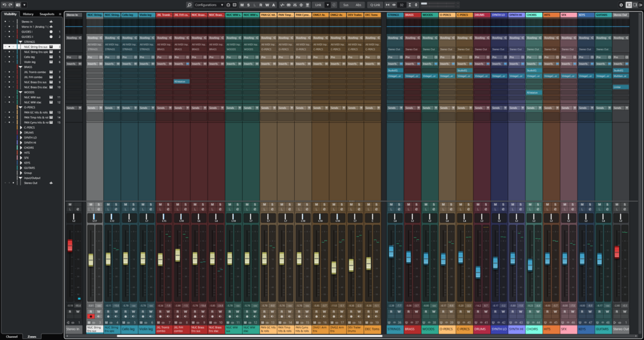The width and height of the screenshot is (644, 340).
Task: Click the instrument keyboard icon for NUC WW sus in Visibility list
Action: [51, 98]
